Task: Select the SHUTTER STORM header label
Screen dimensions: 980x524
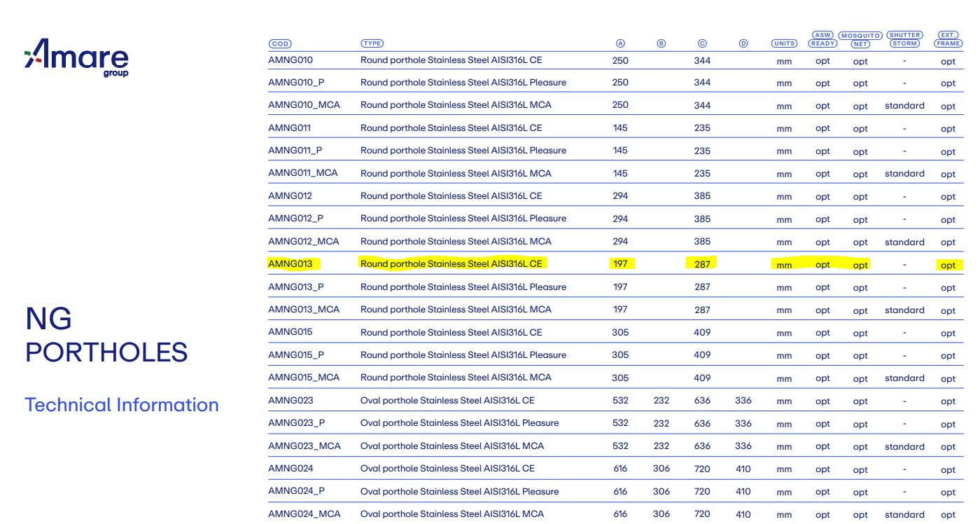Action: [904, 39]
